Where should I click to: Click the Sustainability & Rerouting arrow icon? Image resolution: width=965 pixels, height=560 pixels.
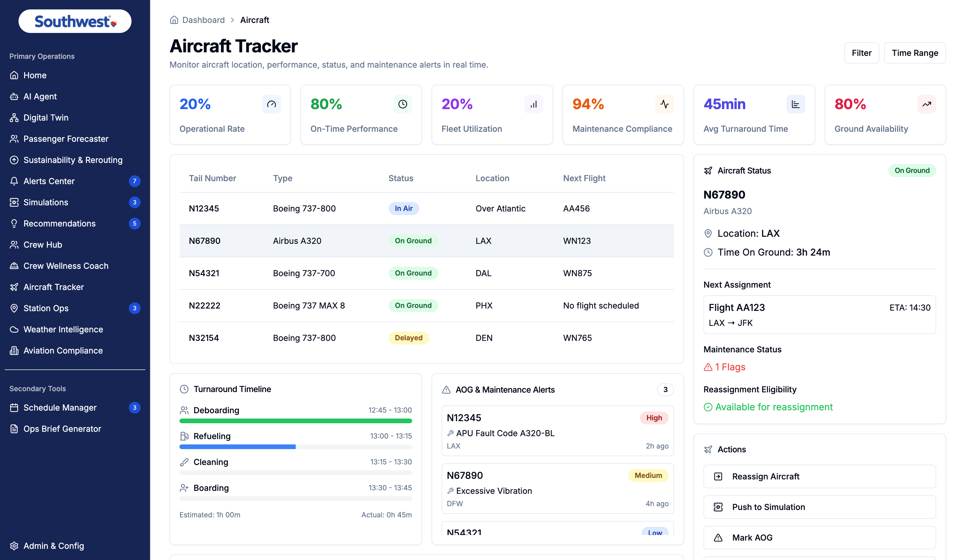pos(14,160)
